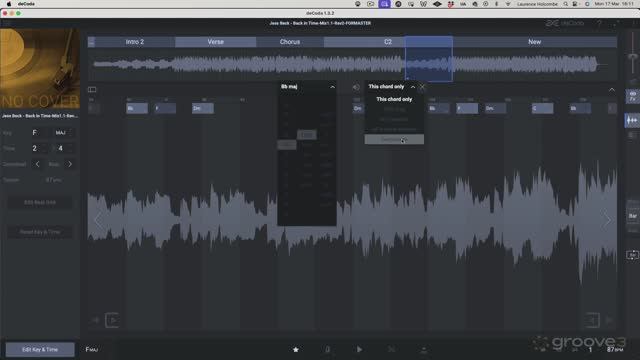The image size is (640, 360).
Task: Select the last Bb chord block
Action: point(580,108)
